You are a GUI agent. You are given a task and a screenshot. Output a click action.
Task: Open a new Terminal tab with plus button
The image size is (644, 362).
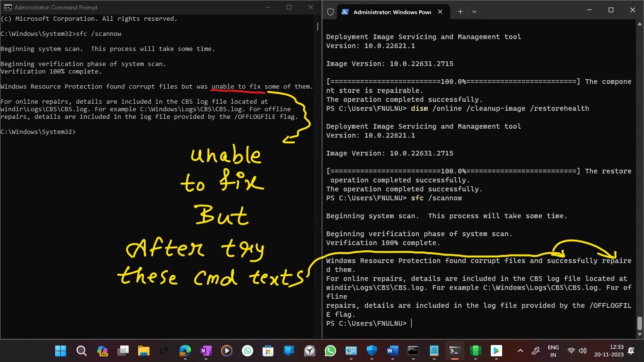click(x=460, y=11)
